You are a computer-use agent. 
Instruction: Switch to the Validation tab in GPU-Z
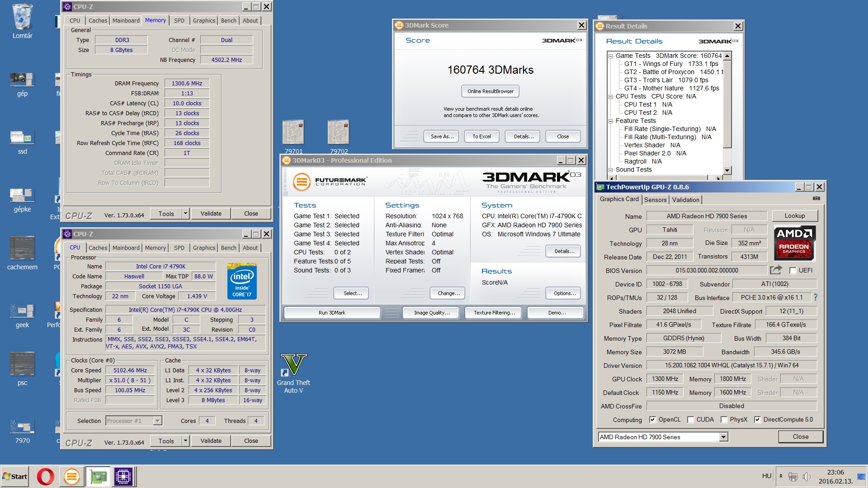click(x=685, y=200)
